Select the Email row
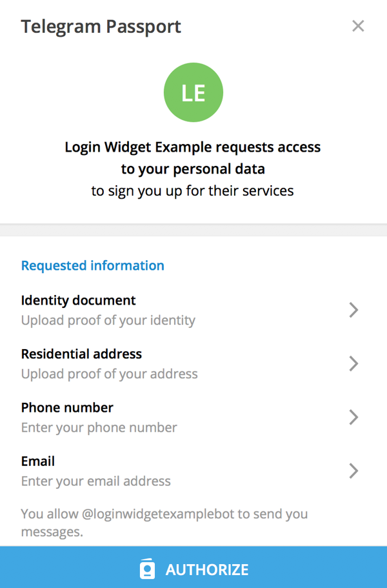Screen dimensions: 387x588 click(193, 471)
